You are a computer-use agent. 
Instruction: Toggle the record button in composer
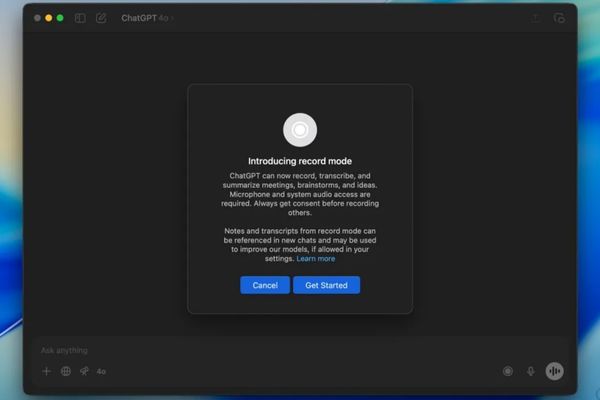(508, 371)
